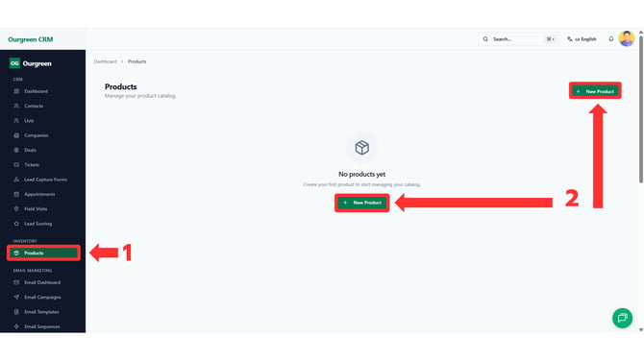644x361 pixels.
Task: Open Email Campaigns
Action: point(43,297)
